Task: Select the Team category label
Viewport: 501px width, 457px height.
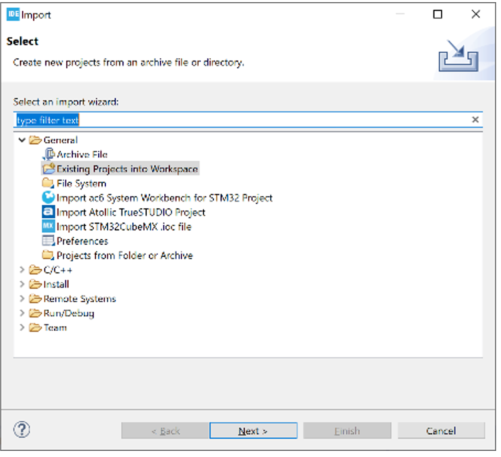Action: (55, 328)
